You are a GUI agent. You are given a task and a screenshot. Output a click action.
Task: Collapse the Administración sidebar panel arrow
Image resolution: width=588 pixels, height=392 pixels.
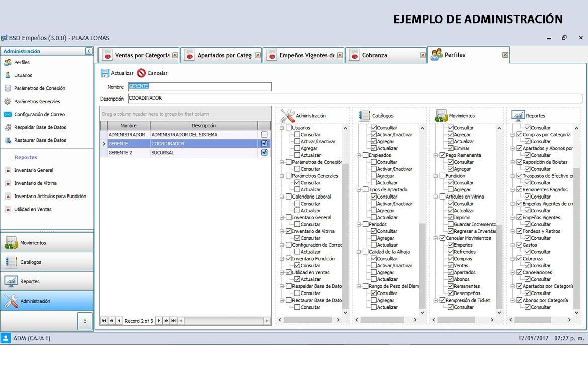click(89, 51)
